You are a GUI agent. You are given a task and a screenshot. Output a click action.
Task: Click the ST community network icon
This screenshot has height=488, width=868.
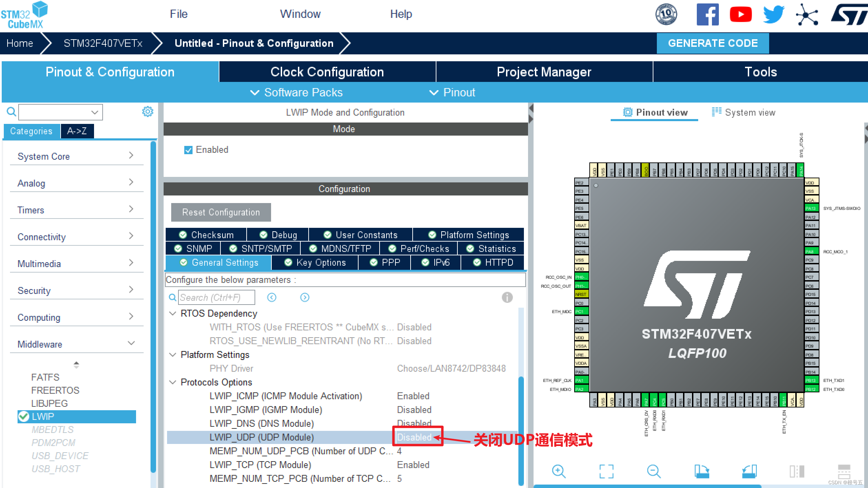click(x=807, y=14)
